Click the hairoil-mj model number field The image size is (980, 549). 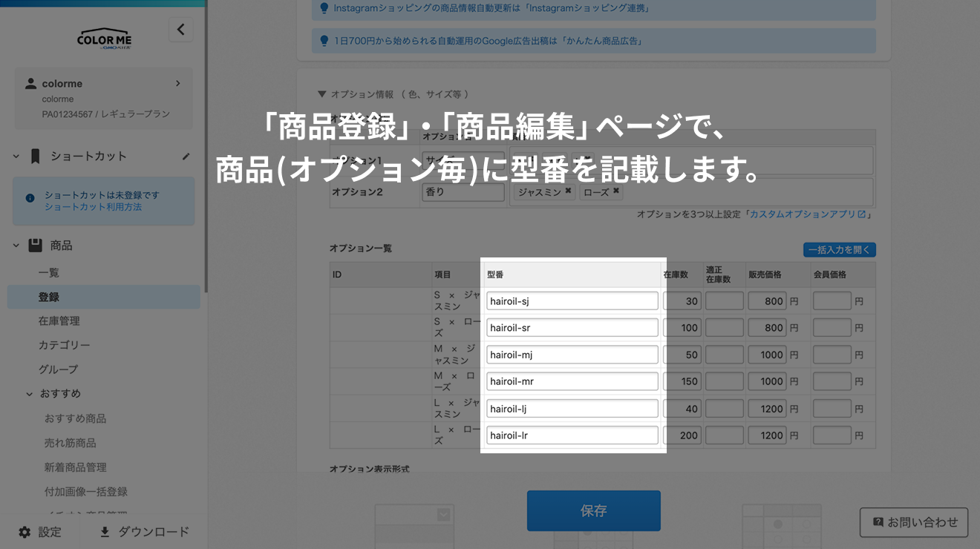pos(572,355)
